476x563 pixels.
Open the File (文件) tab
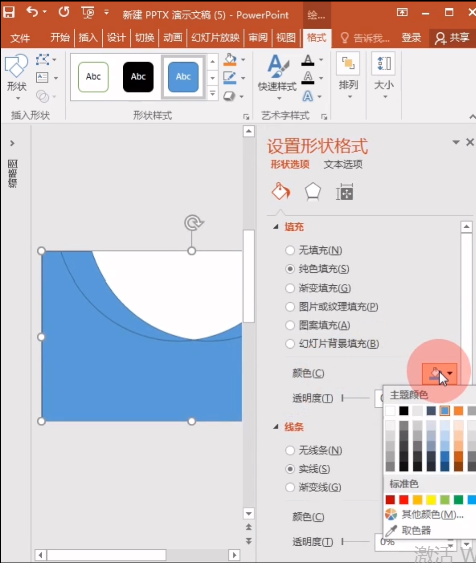click(x=20, y=38)
